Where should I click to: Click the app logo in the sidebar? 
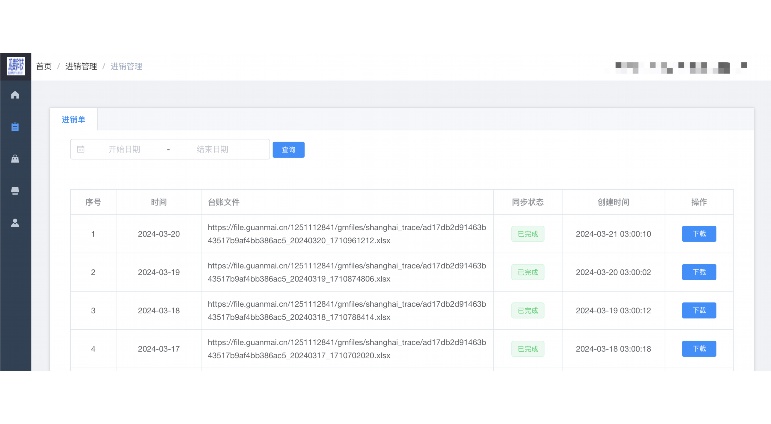[15, 66]
